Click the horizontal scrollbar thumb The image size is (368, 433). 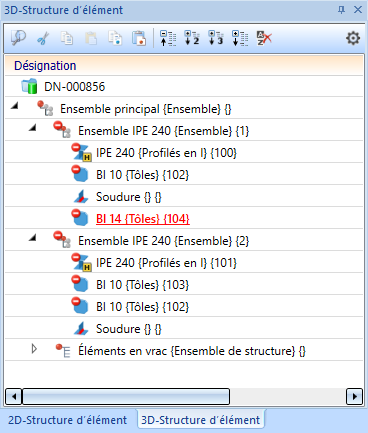[126, 397]
